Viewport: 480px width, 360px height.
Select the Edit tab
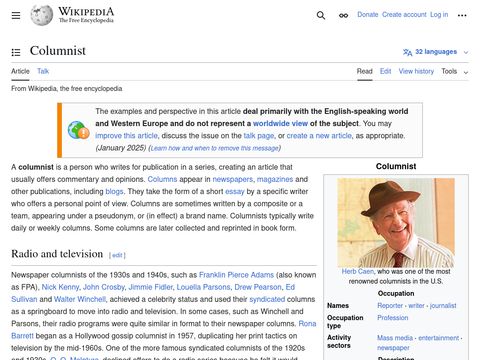385,71
